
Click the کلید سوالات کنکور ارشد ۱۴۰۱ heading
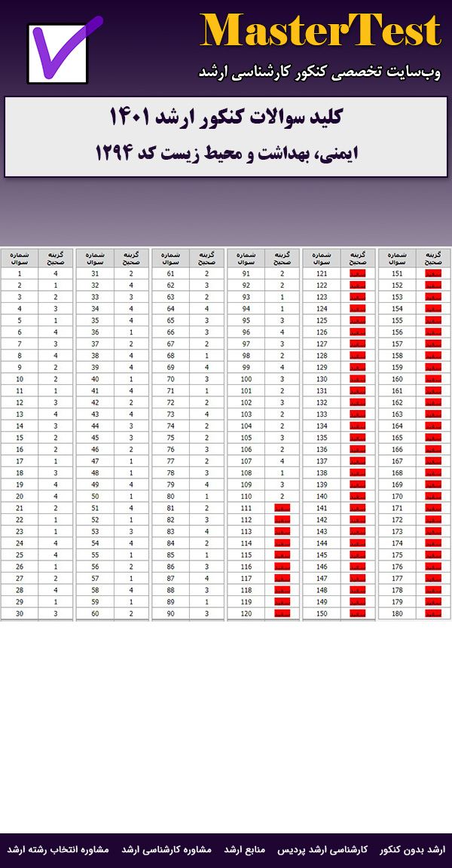(226, 118)
